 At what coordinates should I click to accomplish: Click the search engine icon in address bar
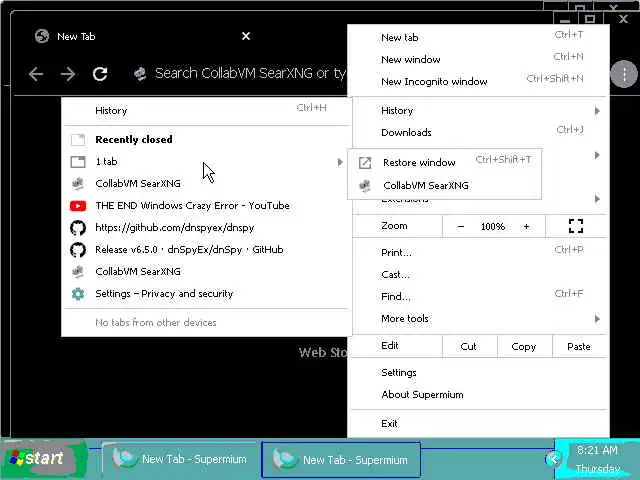click(140, 74)
